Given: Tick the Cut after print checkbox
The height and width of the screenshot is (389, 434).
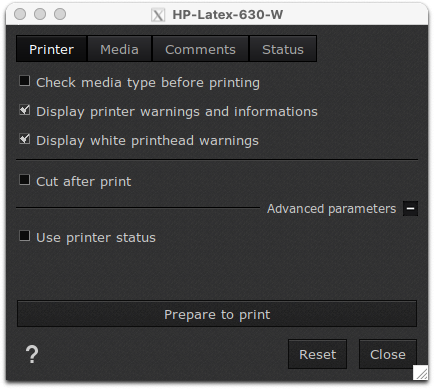Looking at the screenshot, I should pyautogui.click(x=25, y=180).
